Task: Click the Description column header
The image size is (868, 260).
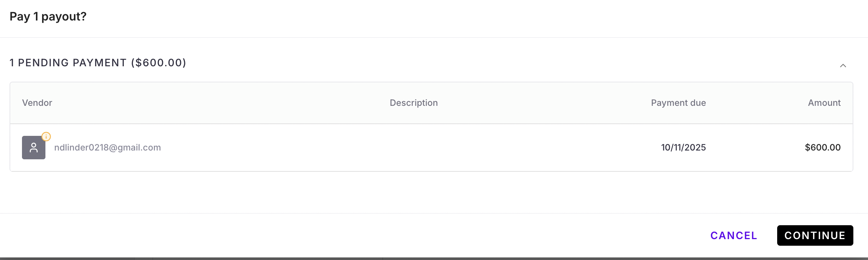Action: 413,103
